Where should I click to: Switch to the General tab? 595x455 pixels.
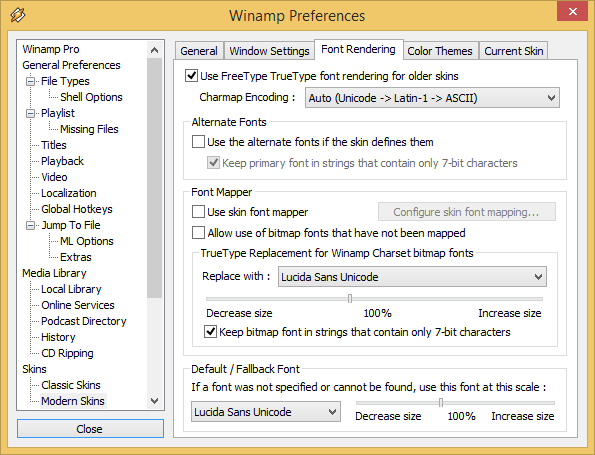199,51
